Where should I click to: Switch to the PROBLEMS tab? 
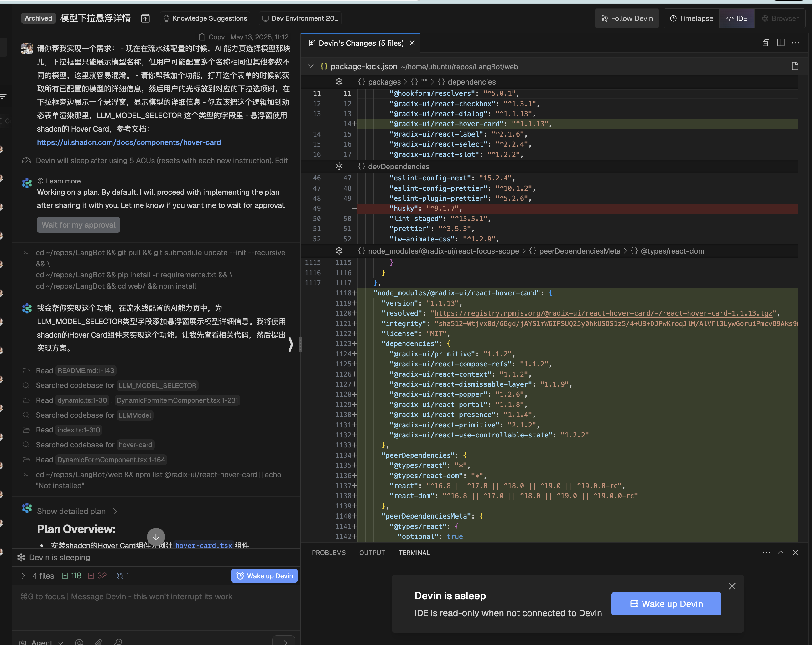(x=328, y=552)
